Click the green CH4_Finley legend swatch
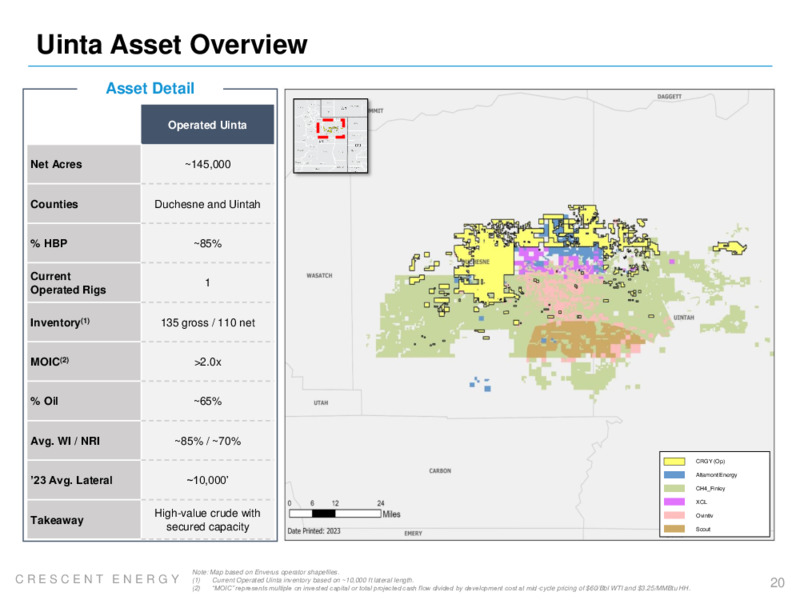The width and height of the screenshot is (800, 600). click(x=674, y=488)
